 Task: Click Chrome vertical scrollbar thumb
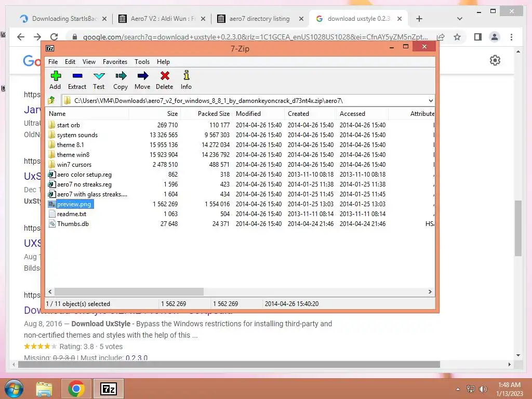point(518,228)
